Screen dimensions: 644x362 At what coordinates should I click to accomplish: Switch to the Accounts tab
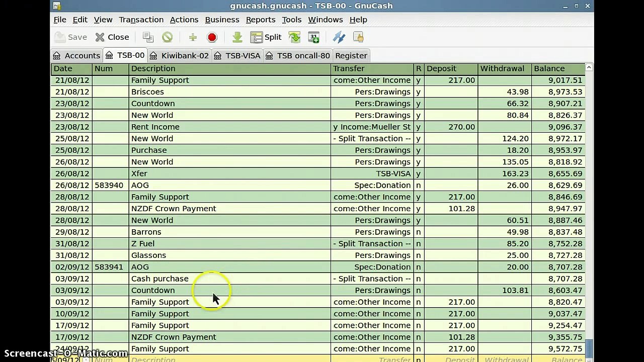point(76,55)
